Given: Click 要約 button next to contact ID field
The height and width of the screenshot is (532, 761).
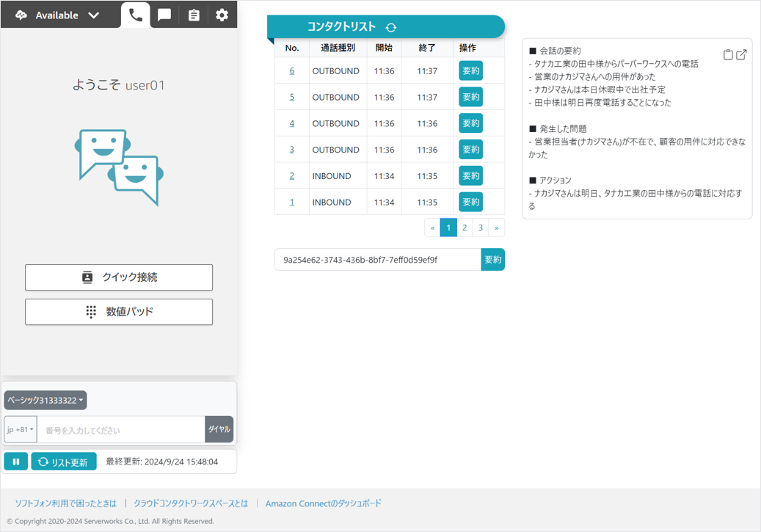Looking at the screenshot, I should tap(492, 260).
